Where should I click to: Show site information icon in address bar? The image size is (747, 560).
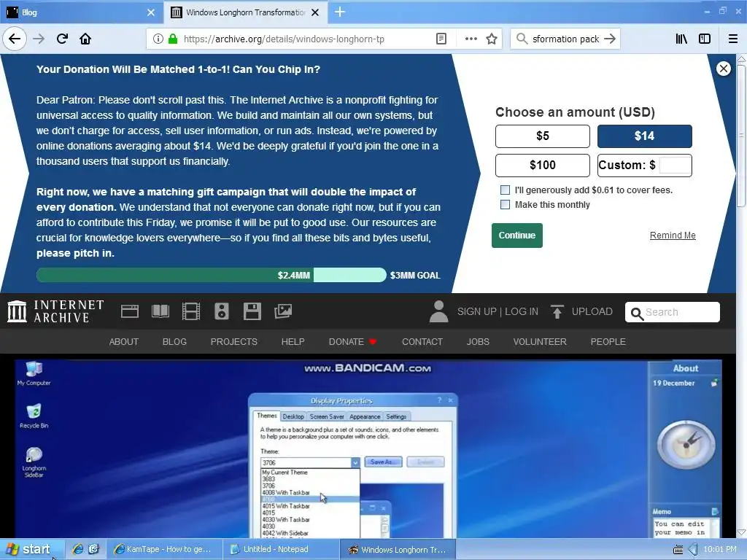pos(158,39)
